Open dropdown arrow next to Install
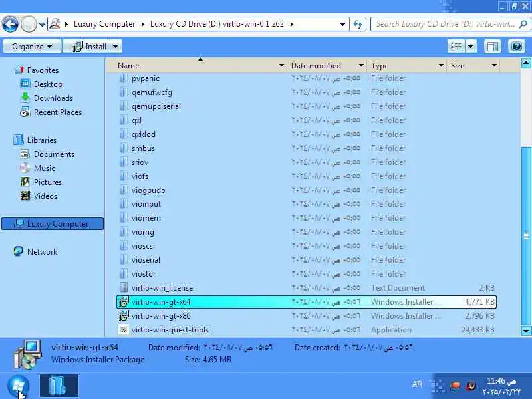Viewport: 532px width, 399px height. point(116,46)
